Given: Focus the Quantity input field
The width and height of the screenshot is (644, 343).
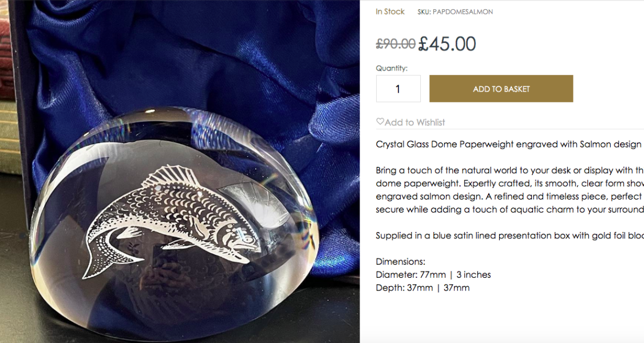Looking at the screenshot, I should pos(398,89).
